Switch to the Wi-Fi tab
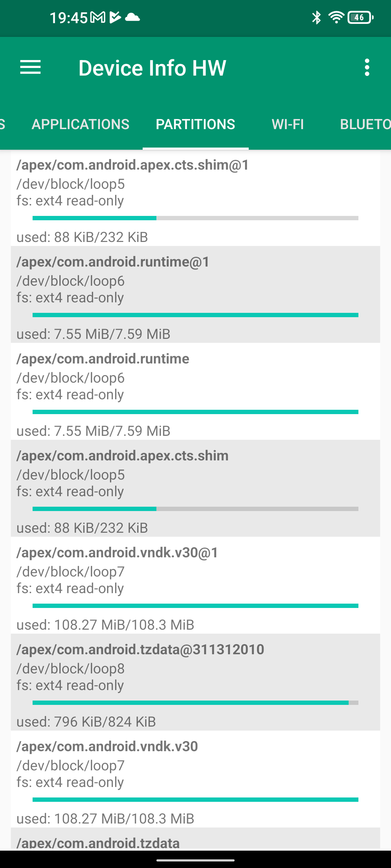 click(x=288, y=124)
